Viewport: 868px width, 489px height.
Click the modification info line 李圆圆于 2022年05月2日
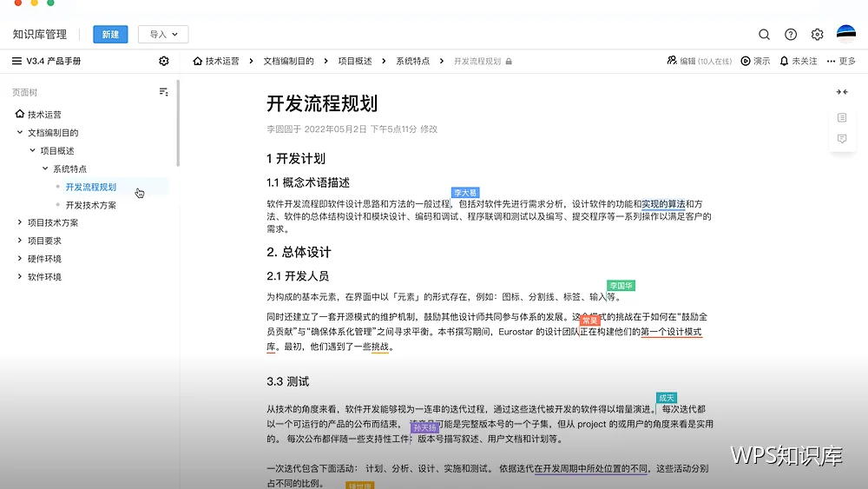point(352,129)
